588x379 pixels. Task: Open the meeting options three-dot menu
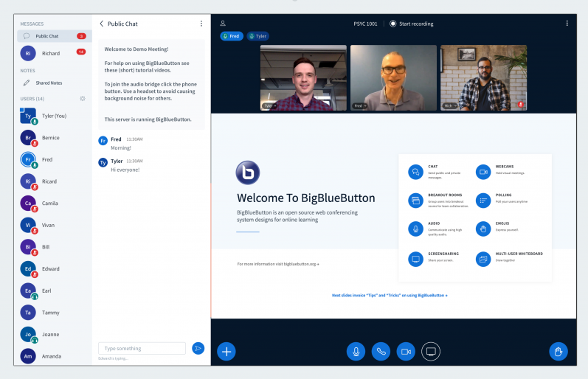(567, 24)
